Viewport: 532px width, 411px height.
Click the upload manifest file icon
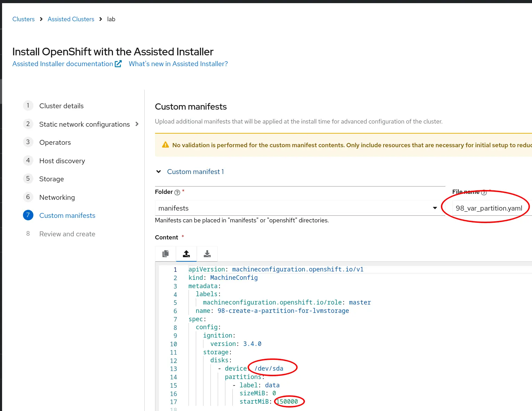click(186, 254)
